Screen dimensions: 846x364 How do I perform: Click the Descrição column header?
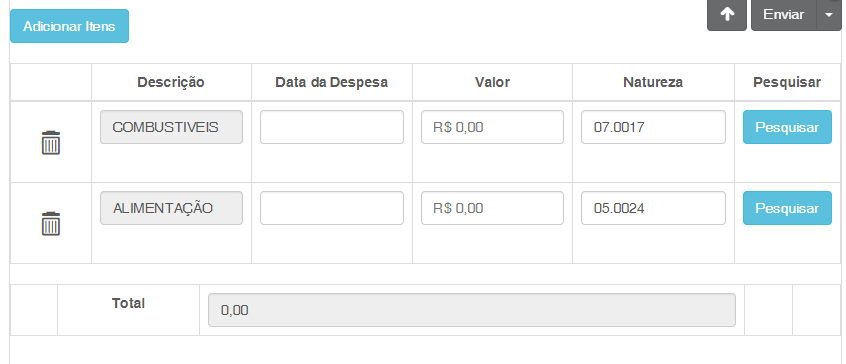171,83
